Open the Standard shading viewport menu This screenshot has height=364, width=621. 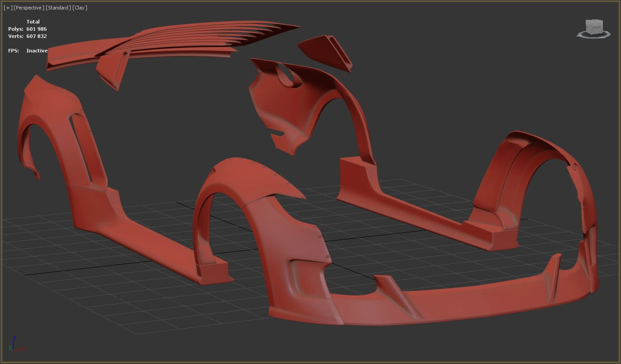pyautogui.click(x=58, y=8)
